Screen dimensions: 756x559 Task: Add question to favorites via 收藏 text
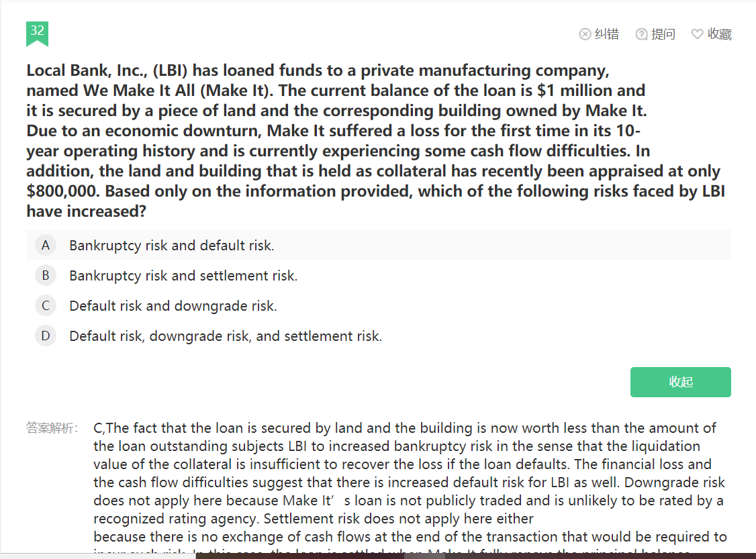click(720, 34)
